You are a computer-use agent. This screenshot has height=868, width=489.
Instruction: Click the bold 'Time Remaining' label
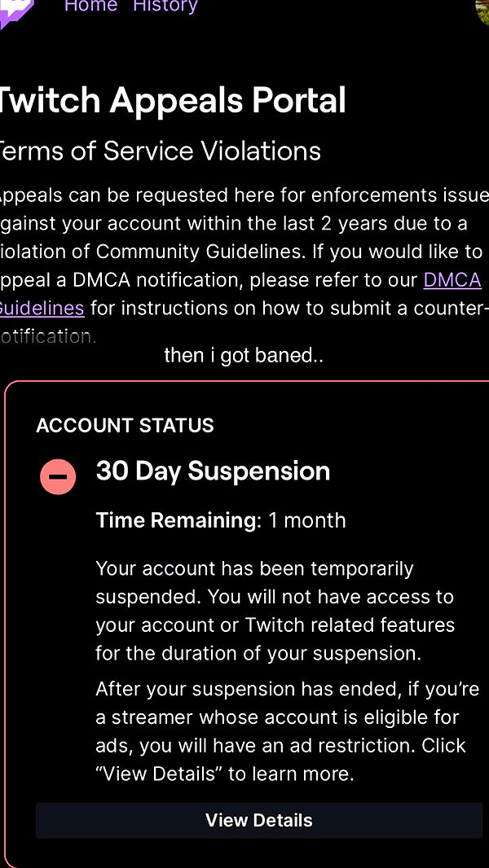pos(176,520)
